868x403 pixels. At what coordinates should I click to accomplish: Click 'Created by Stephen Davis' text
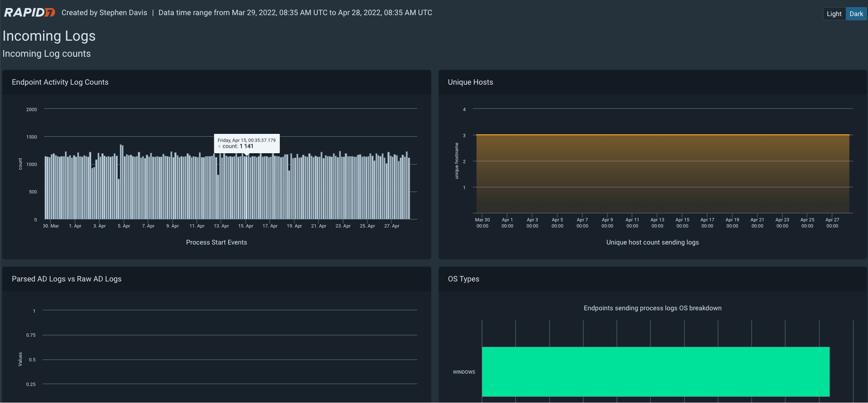click(104, 13)
